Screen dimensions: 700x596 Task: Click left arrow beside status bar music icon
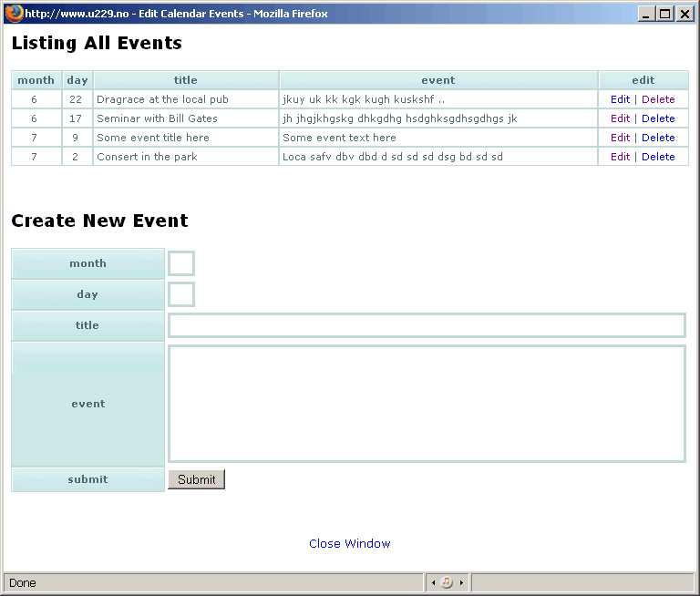(432, 582)
